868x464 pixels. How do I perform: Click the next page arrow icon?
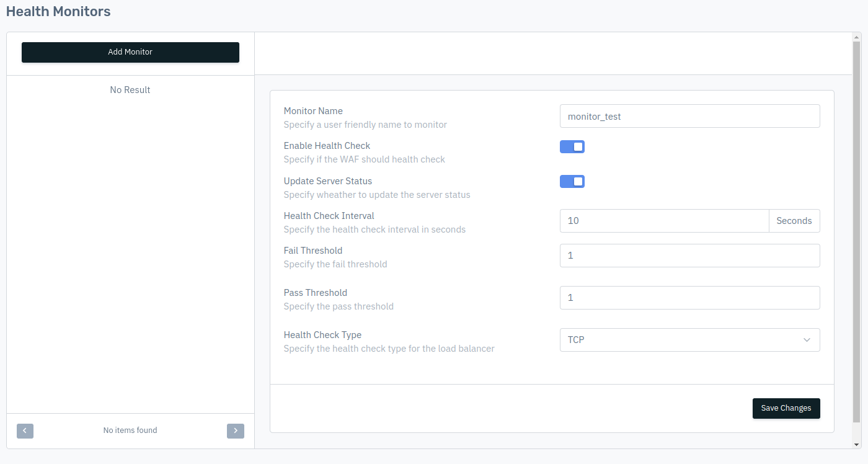[236, 431]
